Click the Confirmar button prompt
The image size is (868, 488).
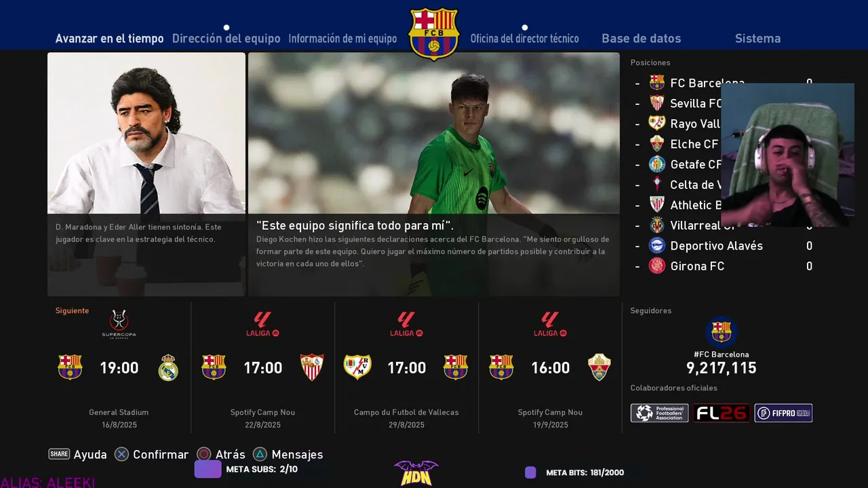click(151, 454)
